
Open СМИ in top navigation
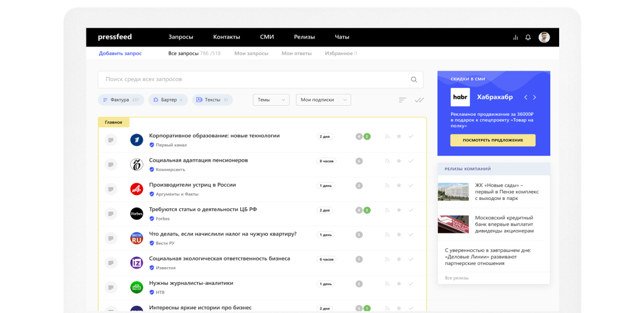(x=267, y=37)
